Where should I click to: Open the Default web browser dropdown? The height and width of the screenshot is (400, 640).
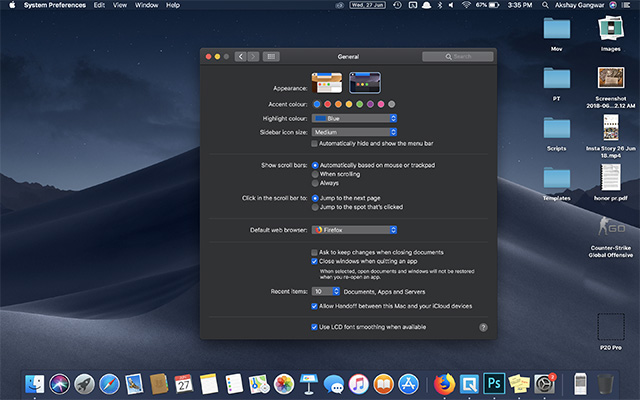tap(354, 230)
